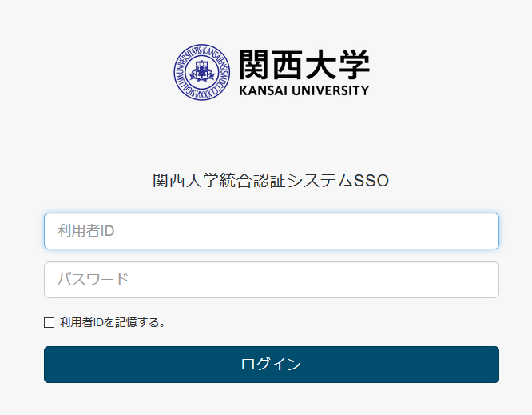Viewport: 532px width, 415px height.
Task: Click the 関西大学統合認証システムSSO heading
Action: [x=271, y=181]
